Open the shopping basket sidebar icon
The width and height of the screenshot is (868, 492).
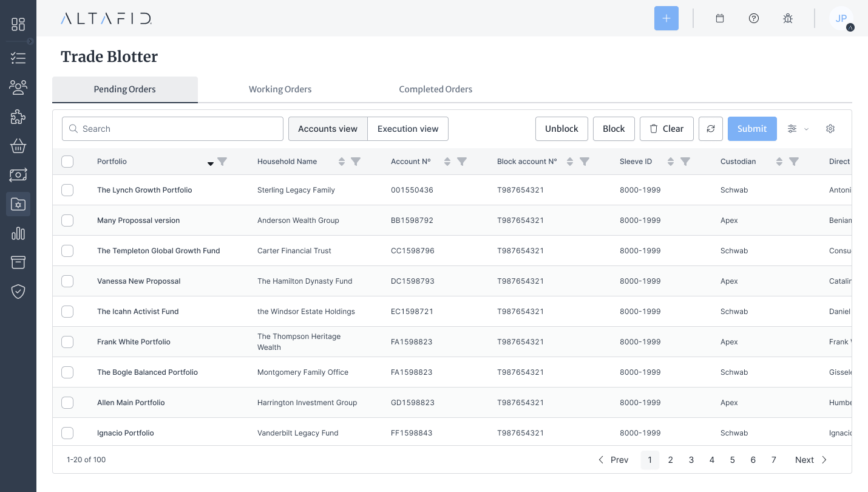coord(18,146)
